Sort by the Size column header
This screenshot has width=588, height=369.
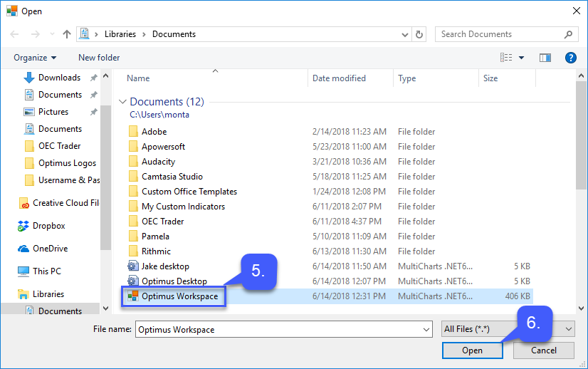pos(490,78)
